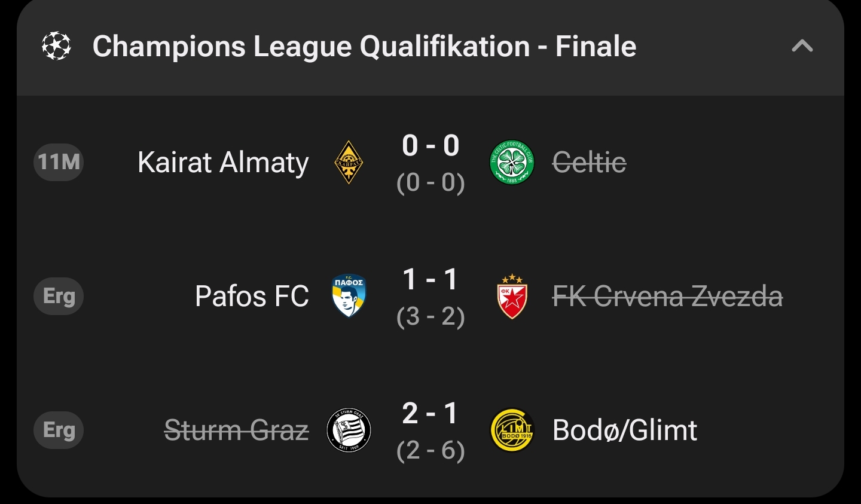Viewport: 861px width, 504px height.
Task: Open the Kairat Almaty vs Celtic 0-0 score
Action: point(430,146)
